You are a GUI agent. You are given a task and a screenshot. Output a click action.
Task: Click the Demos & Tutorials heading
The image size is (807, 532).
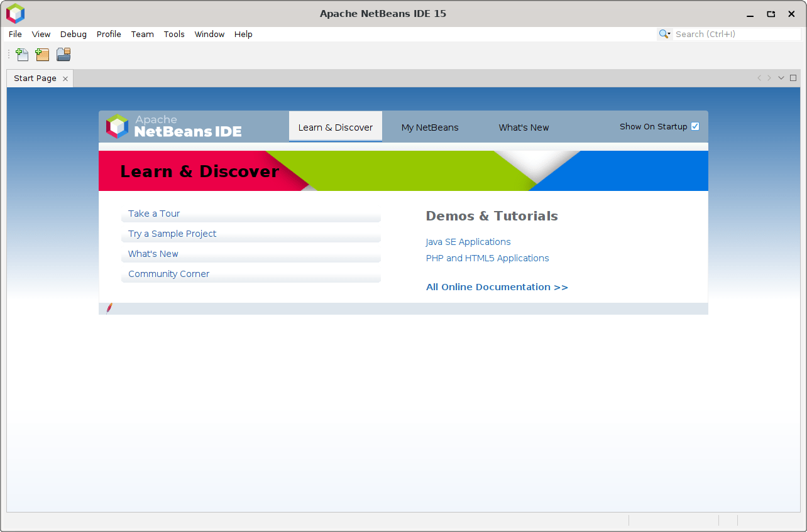tap(491, 216)
